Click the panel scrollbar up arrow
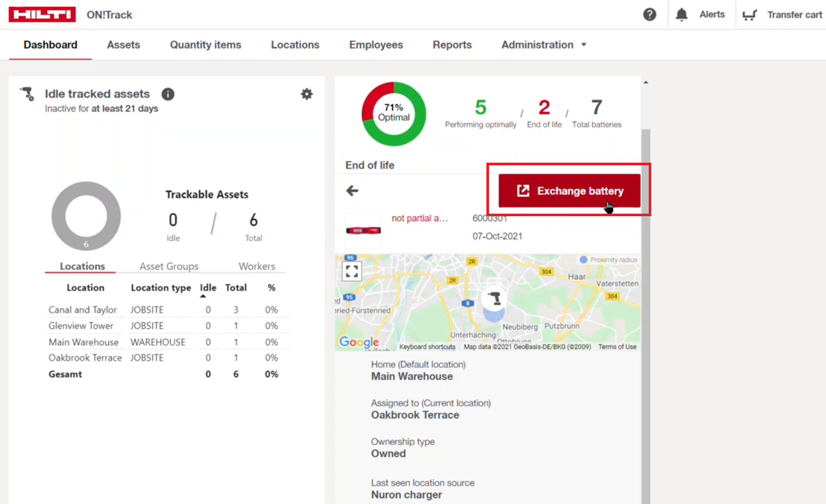Image resolution: width=826 pixels, height=504 pixels. click(x=646, y=82)
